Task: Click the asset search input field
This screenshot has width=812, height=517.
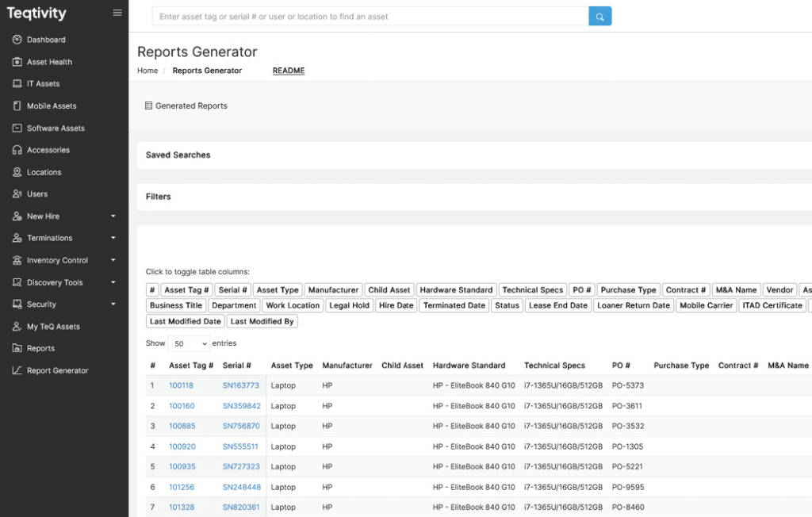Action: 370,17
